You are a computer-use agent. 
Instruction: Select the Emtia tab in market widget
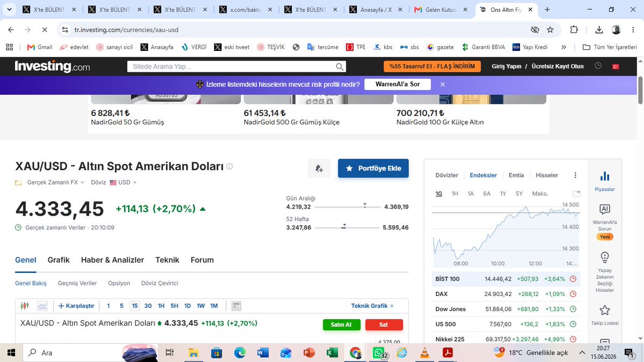(516, 175)
